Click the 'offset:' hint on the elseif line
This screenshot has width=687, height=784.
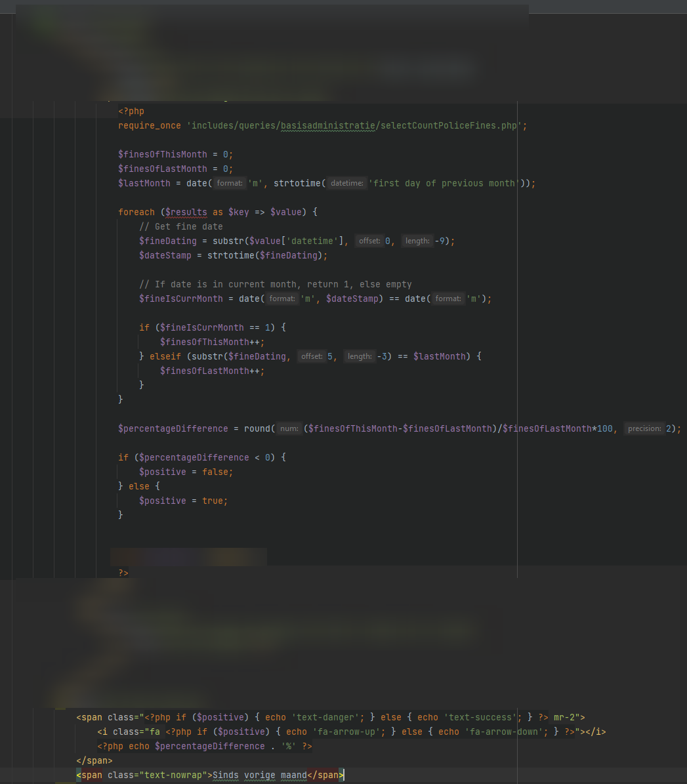click(312, 356)
